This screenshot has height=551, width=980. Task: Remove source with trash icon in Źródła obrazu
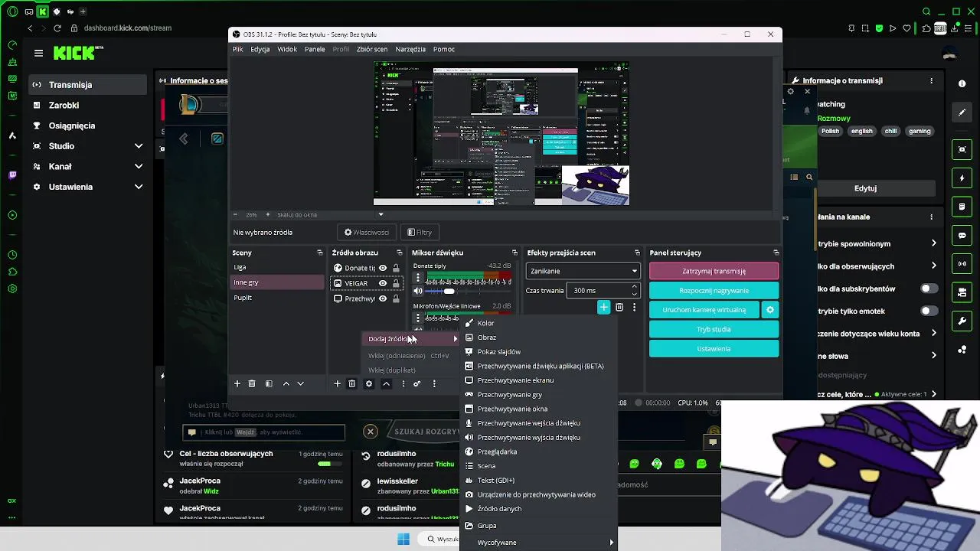pos(352,383)
